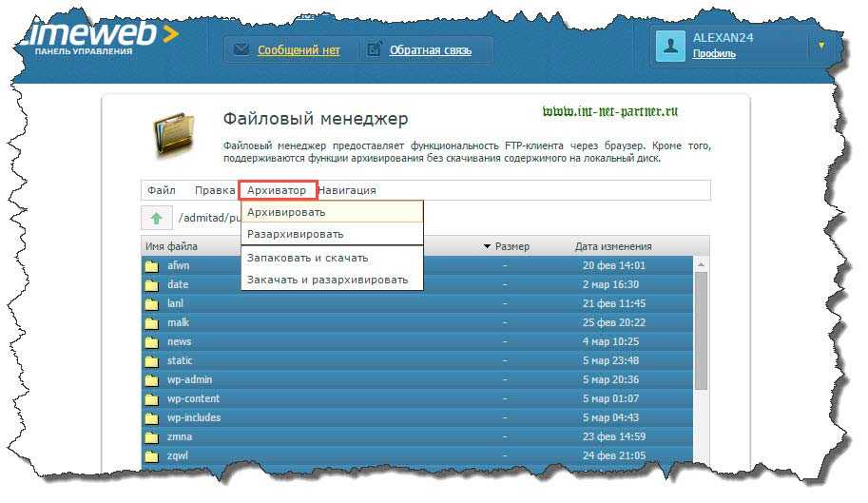Click the folder icon for news
This screenshot has width=868, height=503.
(150, 341)
